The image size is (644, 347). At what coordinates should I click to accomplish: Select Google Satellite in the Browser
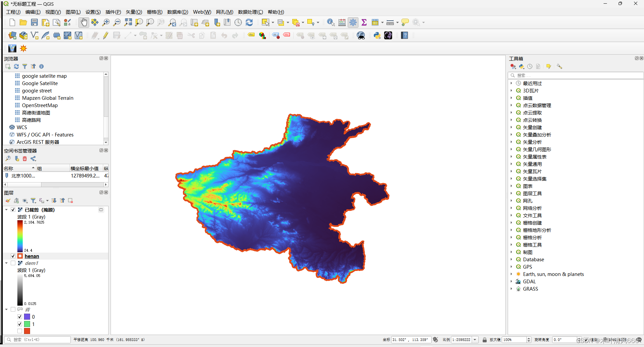click(40, 83)
